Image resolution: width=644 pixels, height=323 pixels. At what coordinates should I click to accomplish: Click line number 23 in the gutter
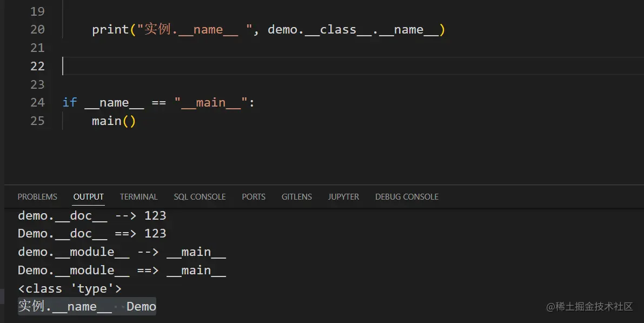(37, 84)
